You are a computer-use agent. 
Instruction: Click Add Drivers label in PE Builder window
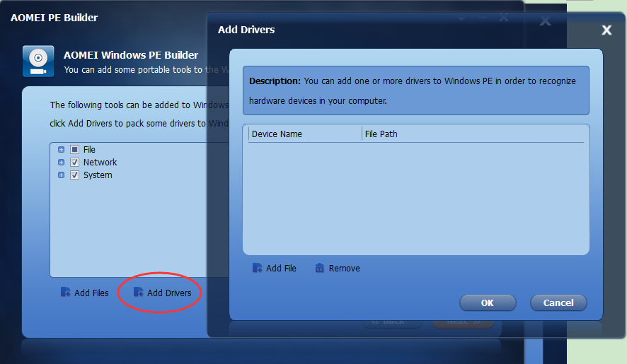click(169, 293)
